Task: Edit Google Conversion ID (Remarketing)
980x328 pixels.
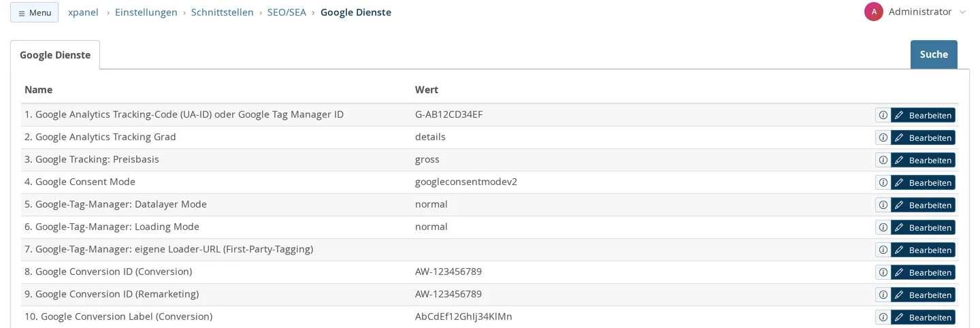Action: point(923,295)
